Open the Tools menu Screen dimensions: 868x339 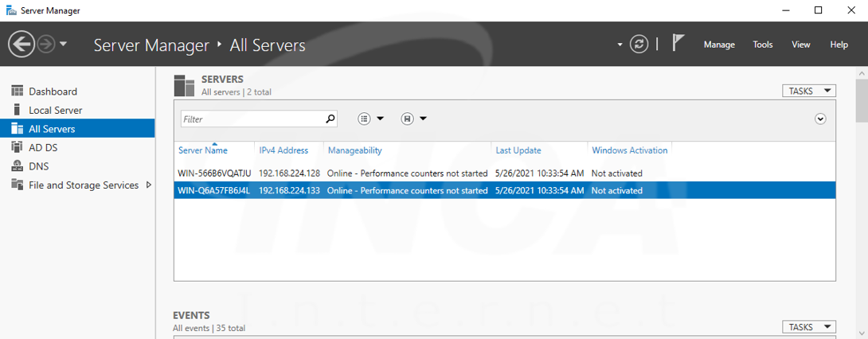762,45
